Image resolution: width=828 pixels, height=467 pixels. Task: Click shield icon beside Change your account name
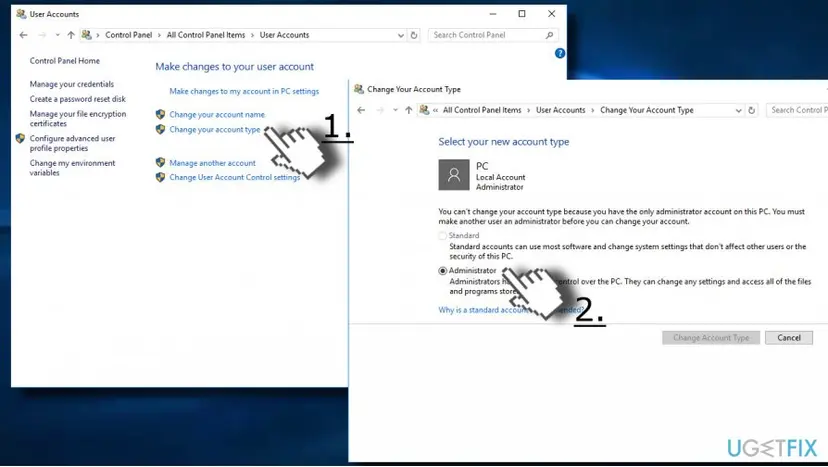point(161,114)
